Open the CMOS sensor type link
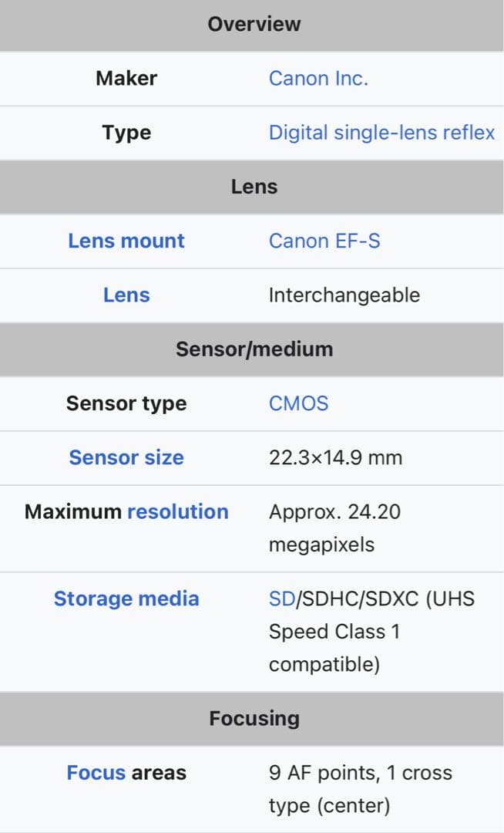Viewport: 504px width, 833px height. pyautogui.click(x=298, y=403)
